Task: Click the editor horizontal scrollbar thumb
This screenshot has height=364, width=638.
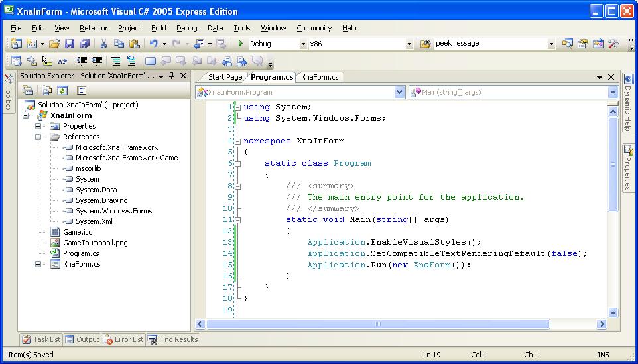Action: (378, 324)
